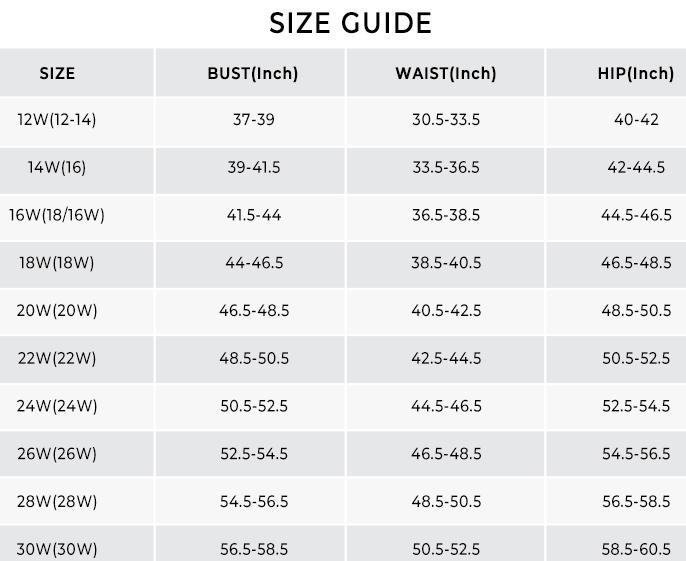Click the SIZE GUIDE title

coord(350,23)
